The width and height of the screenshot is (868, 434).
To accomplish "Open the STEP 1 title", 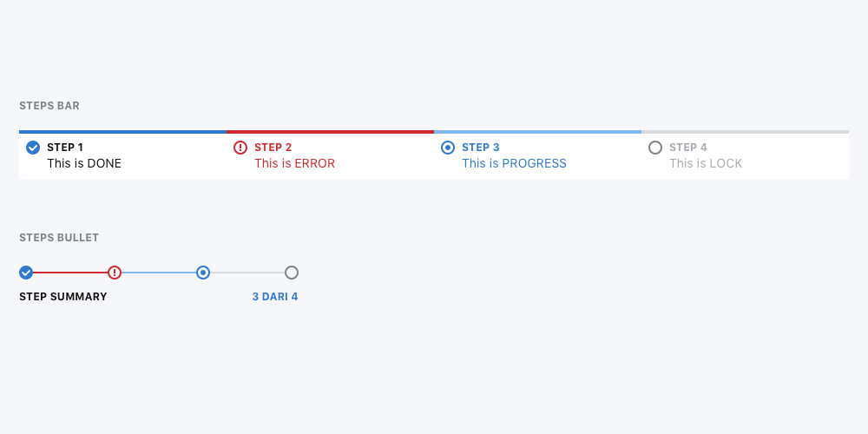I will coord(65,148).
